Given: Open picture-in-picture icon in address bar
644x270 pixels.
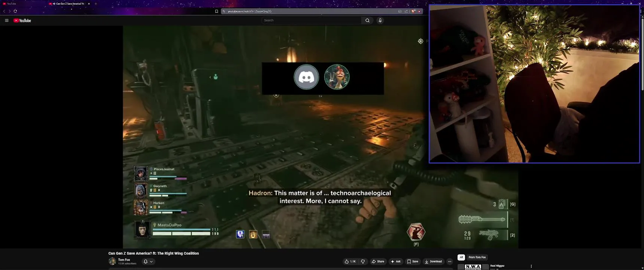Looking at the screenshot, I should coord(400,11).
